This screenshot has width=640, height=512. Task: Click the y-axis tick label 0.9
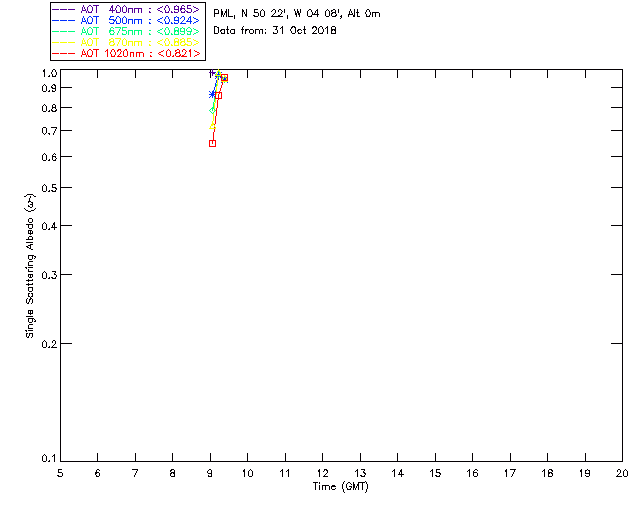click(x=49, y=88)
